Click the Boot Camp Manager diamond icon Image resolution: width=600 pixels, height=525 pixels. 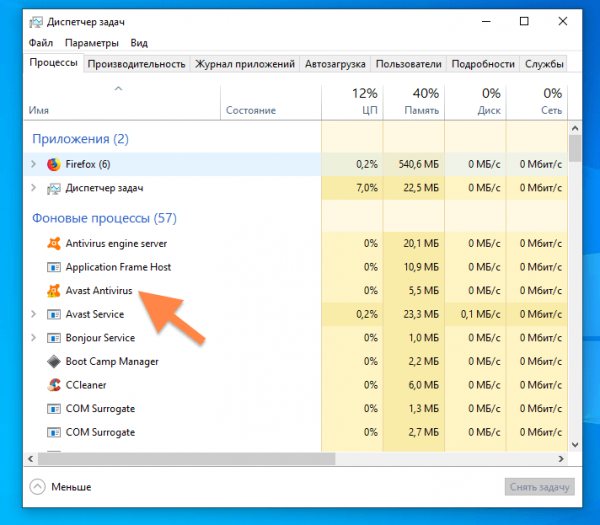point(54,362)
